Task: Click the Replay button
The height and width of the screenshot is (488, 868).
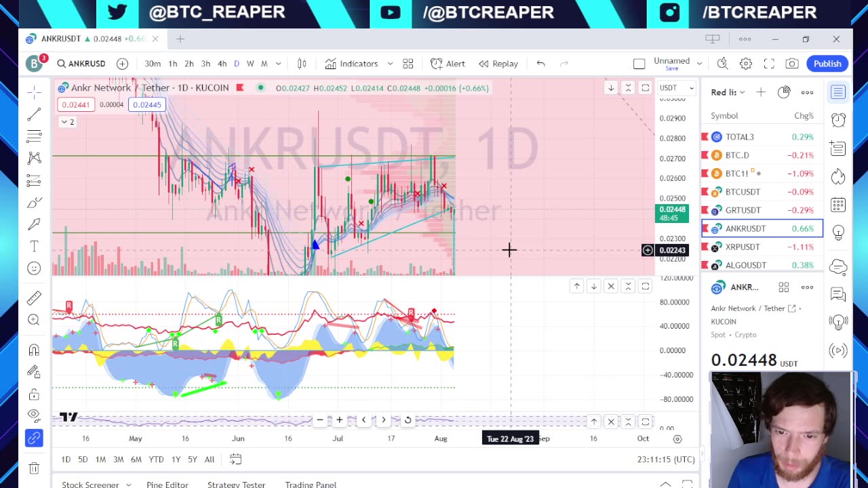Action: 498,64
